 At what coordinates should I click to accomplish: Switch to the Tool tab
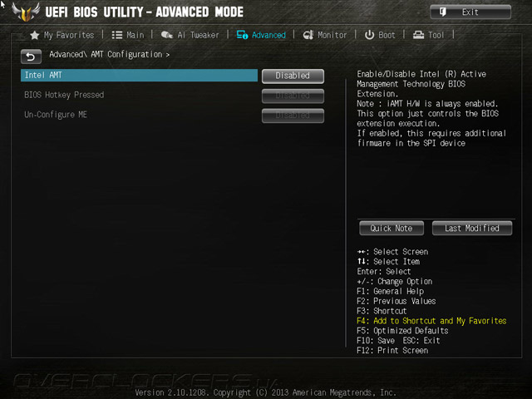pos(429,35)
